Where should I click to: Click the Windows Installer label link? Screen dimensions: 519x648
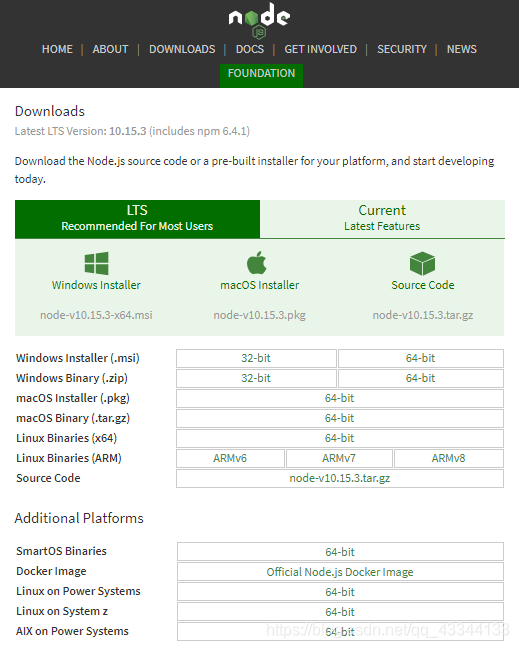pos(96,285)
